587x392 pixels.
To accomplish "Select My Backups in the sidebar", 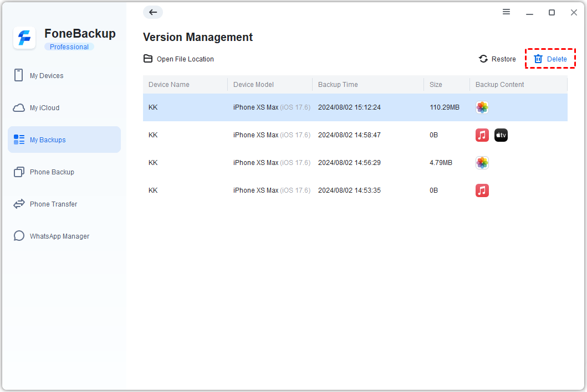I will point(64,140).
